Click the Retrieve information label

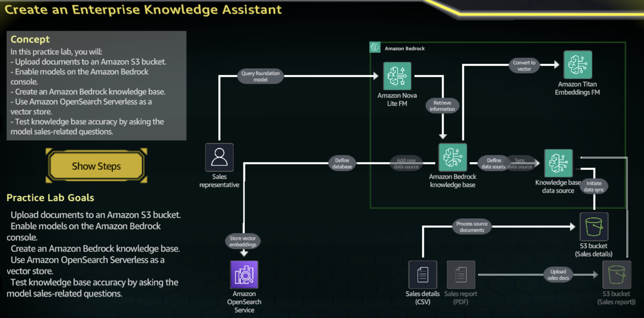coord(442,106)
